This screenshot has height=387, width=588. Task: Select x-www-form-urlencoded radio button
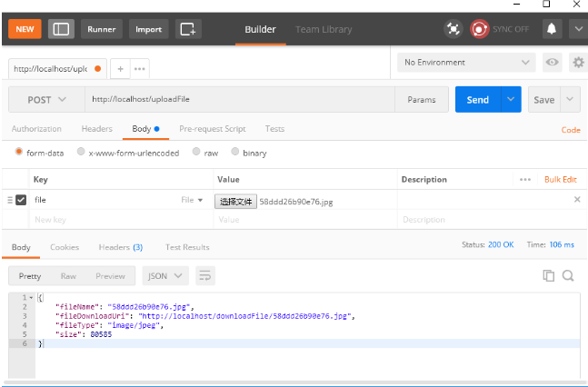[x=81, y=152]
